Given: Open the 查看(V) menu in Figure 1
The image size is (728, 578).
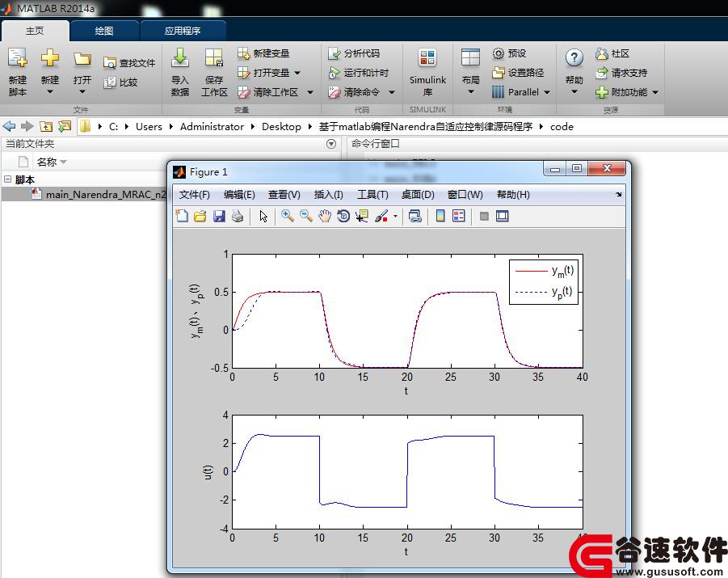Looking at the screenshot, I should [284, 195].
